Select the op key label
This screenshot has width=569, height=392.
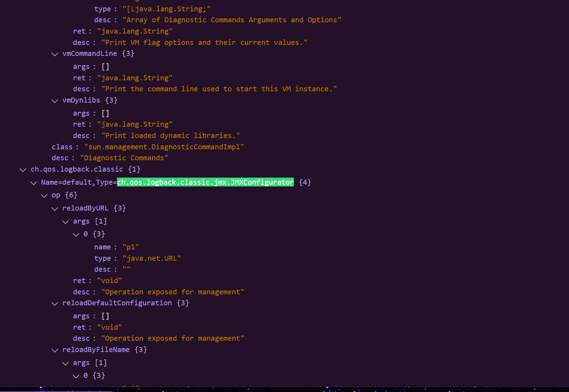56,195
